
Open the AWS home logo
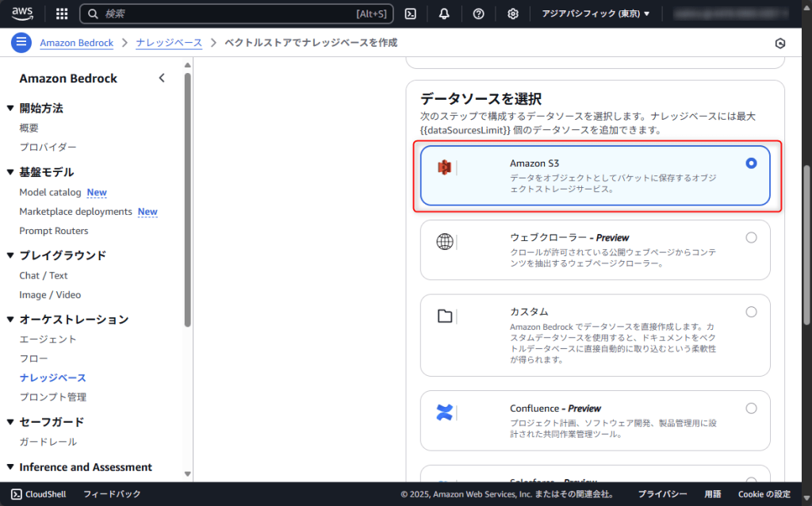[22, 13]
